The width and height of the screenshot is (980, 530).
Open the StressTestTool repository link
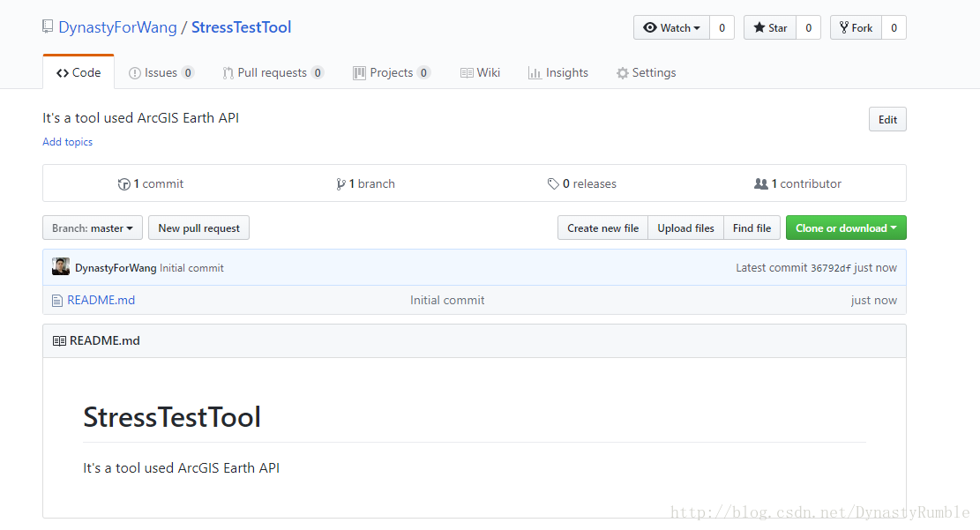[241, 27]
